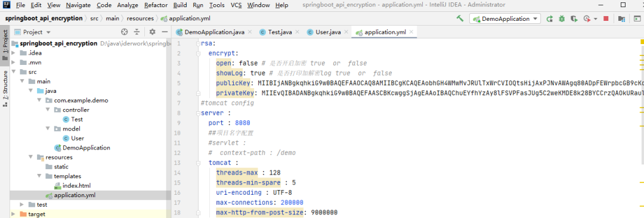Toggle the Structure tool window button

tap(5, 88)
